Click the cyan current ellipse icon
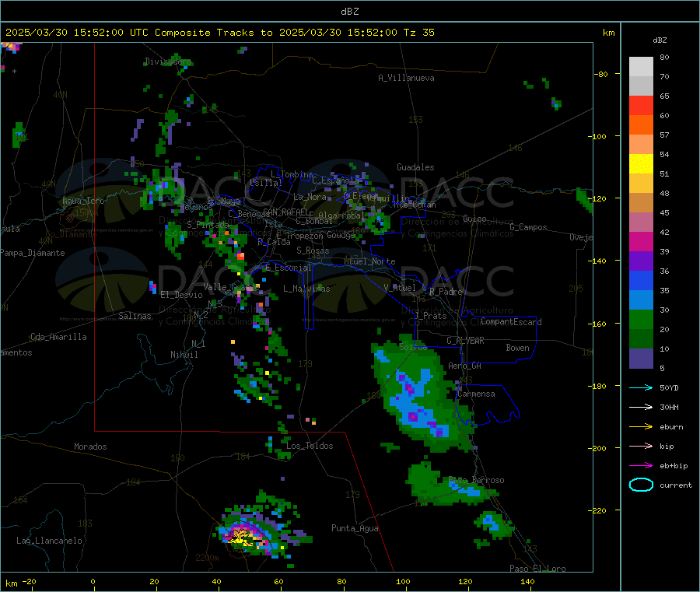 tap(641, 485)
